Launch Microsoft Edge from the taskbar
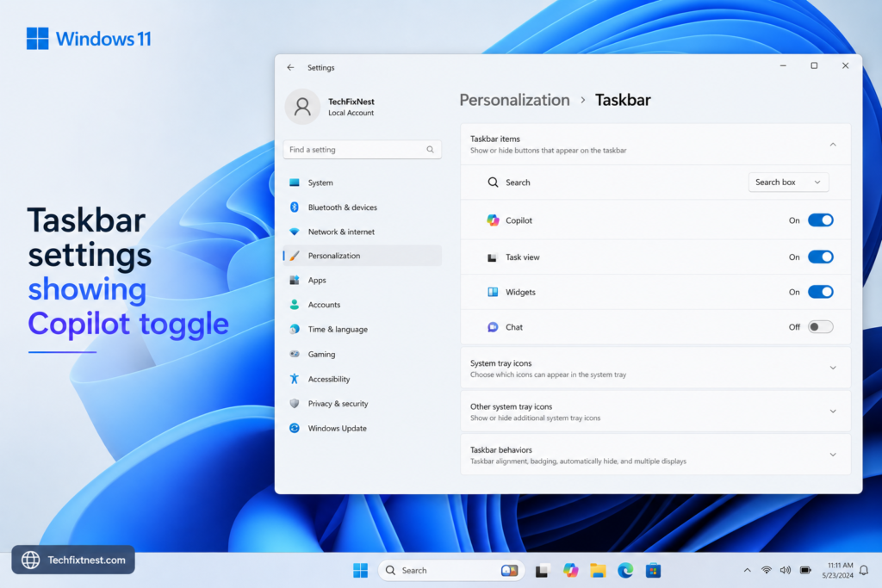 tap(625, 571)
